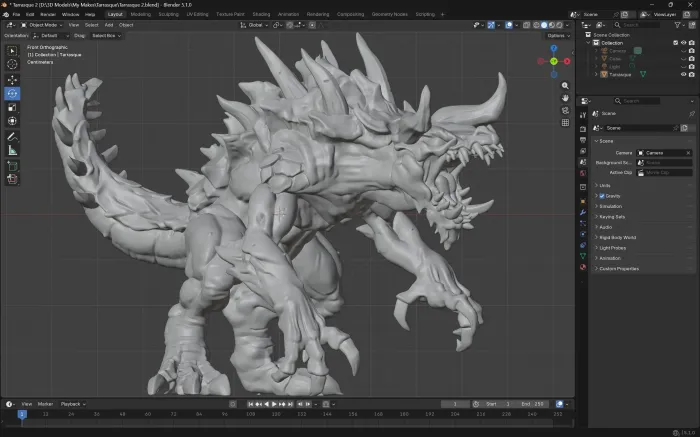Toggle Collection visibility eye icon

click(x=683, y=43)
